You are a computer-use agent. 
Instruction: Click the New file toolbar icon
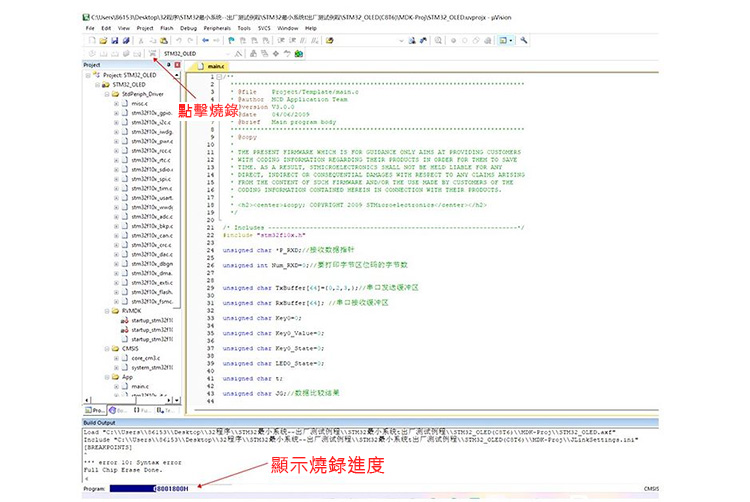(90, 41)
